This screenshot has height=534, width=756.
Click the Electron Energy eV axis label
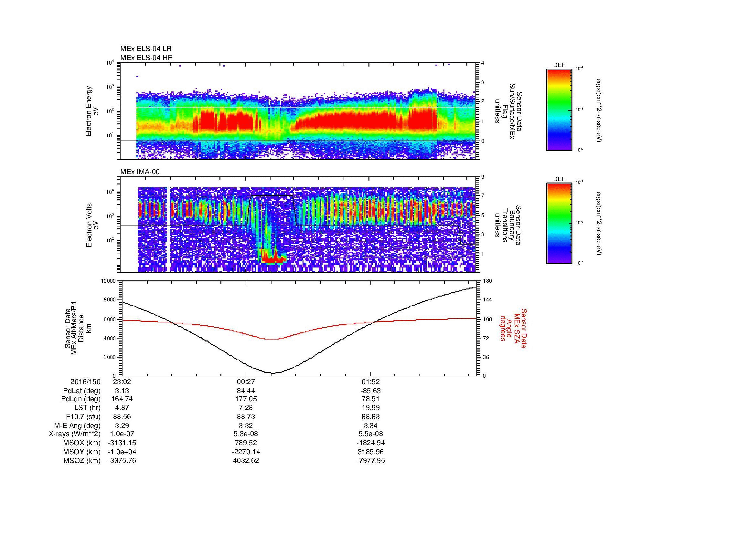pos(92,111)
